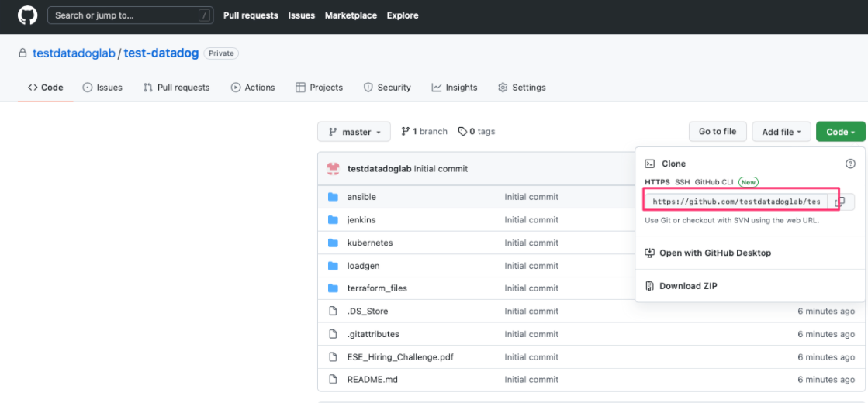View the 1 branch link
The width and height of the screenshot is (868, 403).
click(x=424, y=132)
